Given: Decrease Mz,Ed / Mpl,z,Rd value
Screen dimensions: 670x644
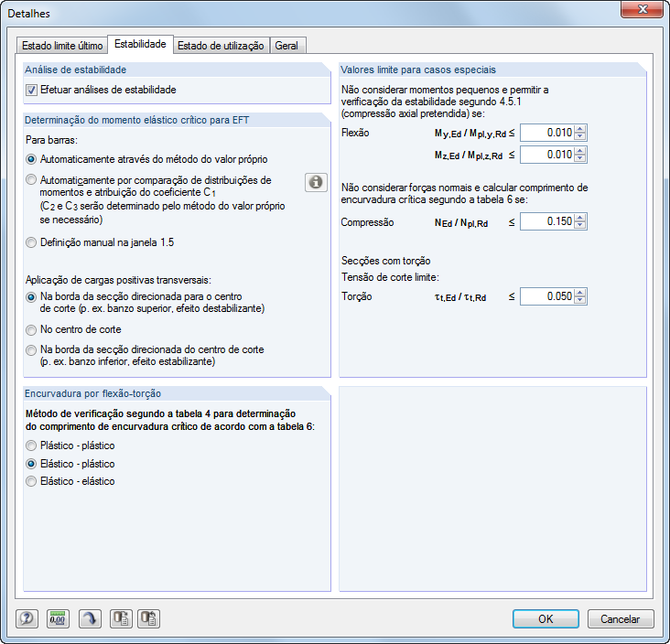Looking at the screenshot, I should (x=579, y=158).
